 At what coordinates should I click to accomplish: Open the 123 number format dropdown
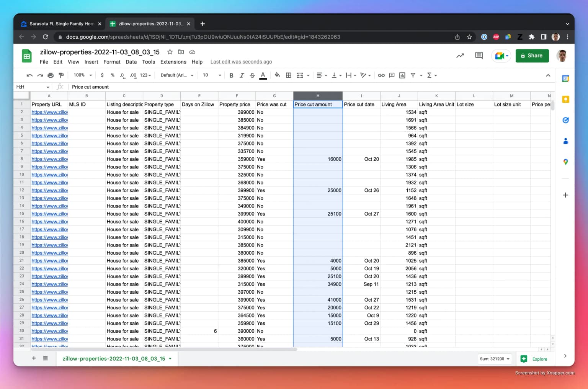click(145, 75)
